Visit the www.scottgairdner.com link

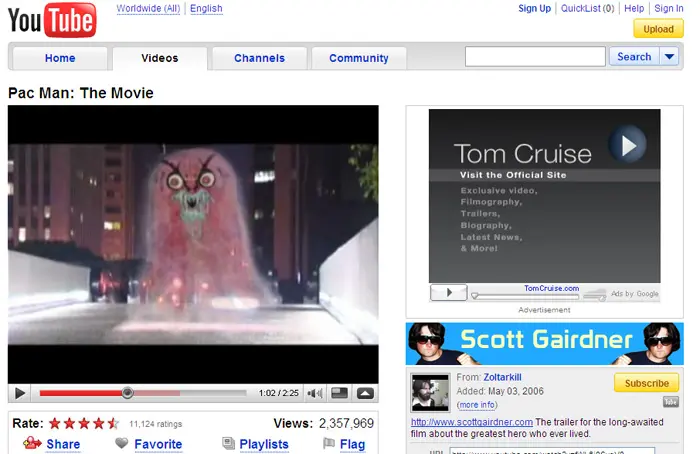[472, 422]
